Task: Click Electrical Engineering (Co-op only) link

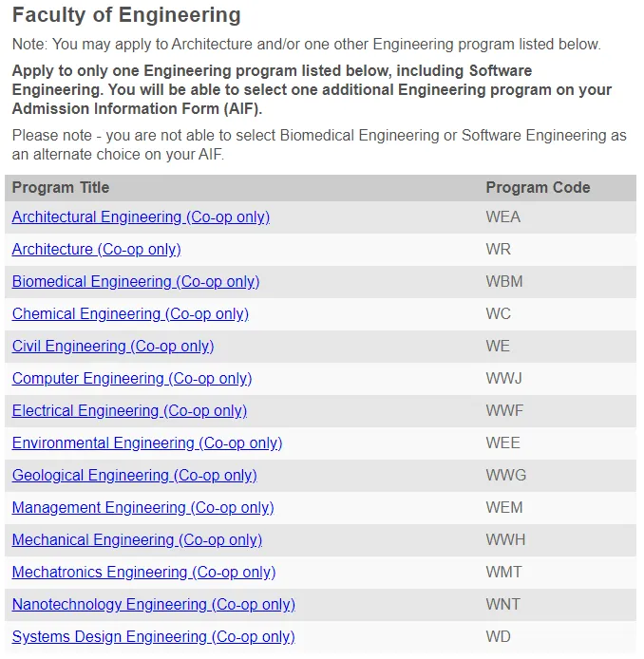Action: click(x=129, y=411)
